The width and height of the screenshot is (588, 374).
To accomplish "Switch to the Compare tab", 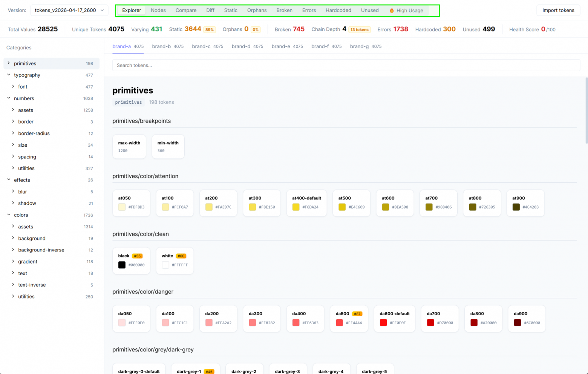I will (186, 11).
